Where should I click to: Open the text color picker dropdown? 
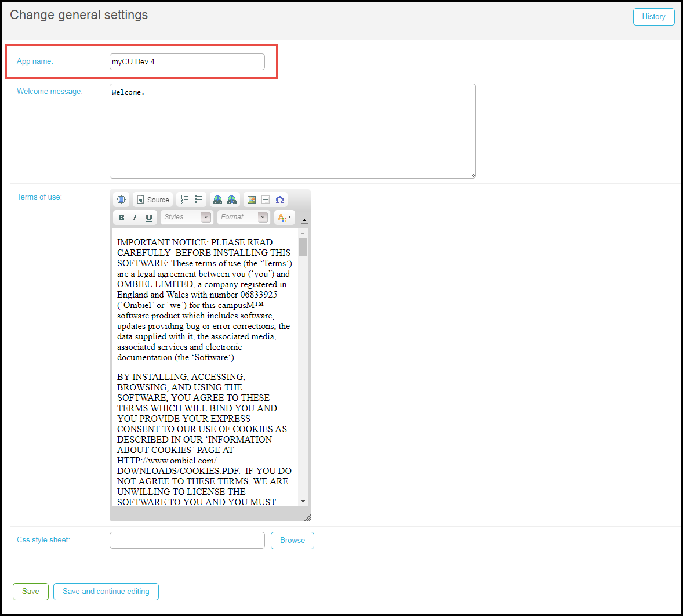[285, 217]
